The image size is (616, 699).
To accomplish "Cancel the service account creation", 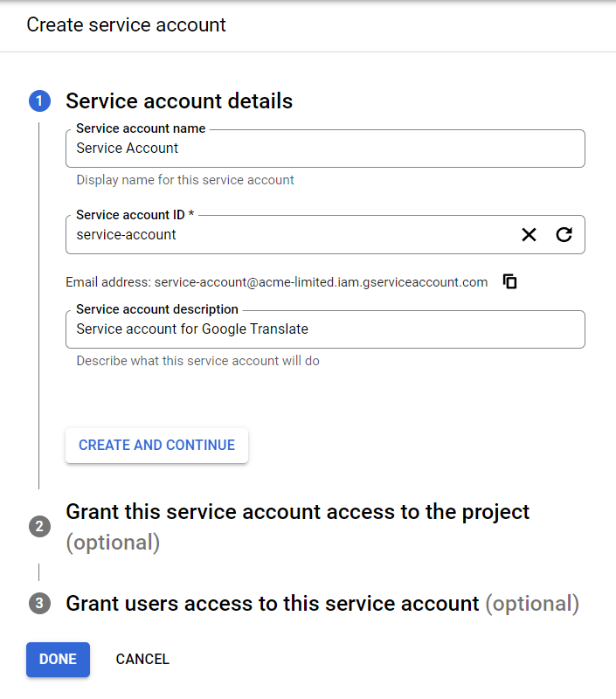I will click(142, 660).
